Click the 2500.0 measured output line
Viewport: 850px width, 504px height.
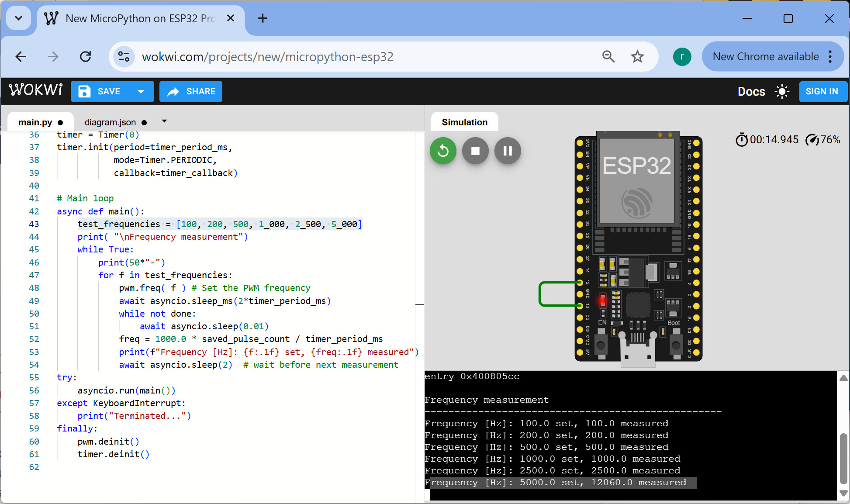553,471
